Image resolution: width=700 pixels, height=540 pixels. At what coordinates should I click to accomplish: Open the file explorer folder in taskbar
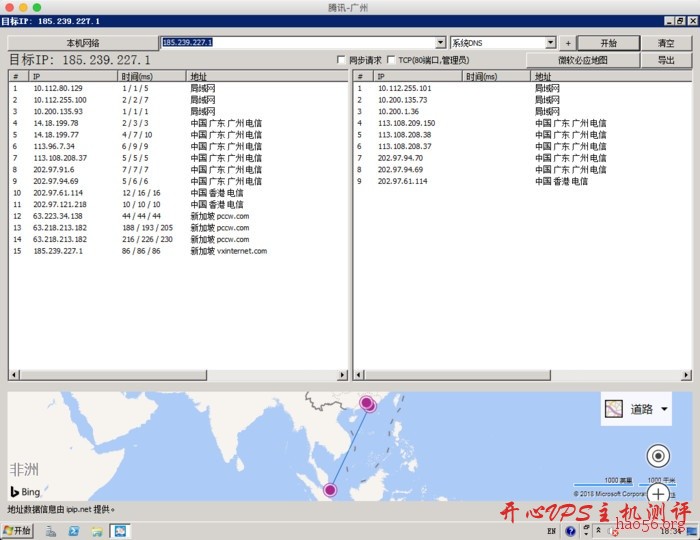coord(95,530)
